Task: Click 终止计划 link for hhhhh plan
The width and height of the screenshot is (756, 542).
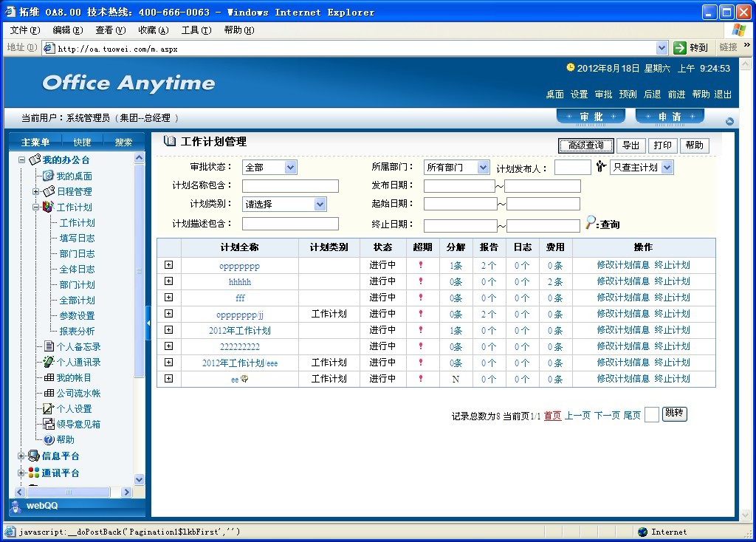Action: click(672, 281)
